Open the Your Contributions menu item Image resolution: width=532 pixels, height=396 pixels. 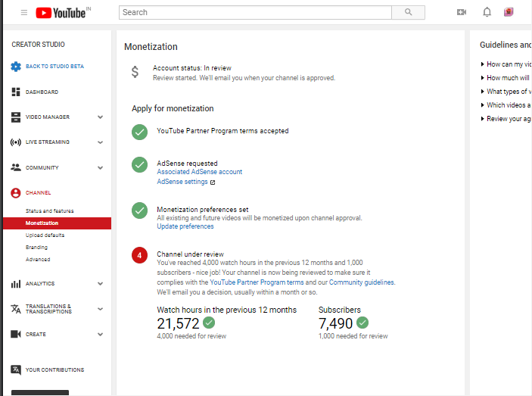pos(54,369)
